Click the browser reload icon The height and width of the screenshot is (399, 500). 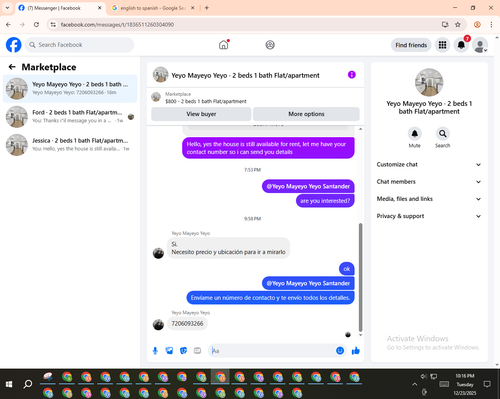coord(36,25)
